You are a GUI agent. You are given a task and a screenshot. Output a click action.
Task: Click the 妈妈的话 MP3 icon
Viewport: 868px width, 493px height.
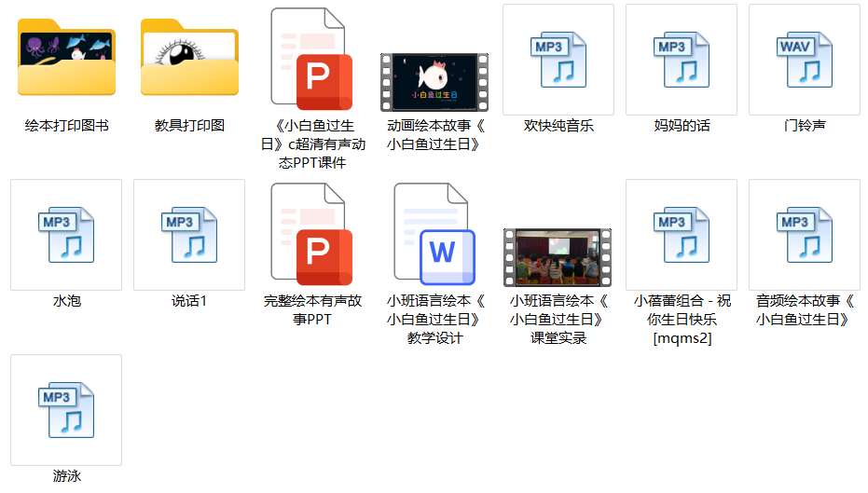682,59
